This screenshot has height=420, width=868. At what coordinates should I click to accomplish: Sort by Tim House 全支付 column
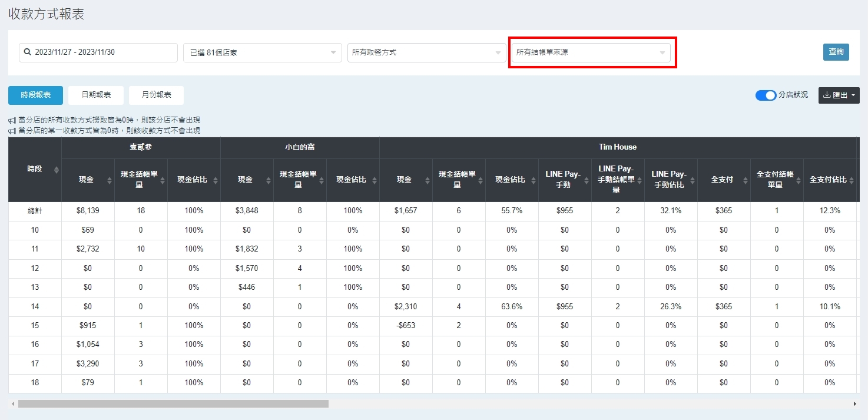point(746,180)
